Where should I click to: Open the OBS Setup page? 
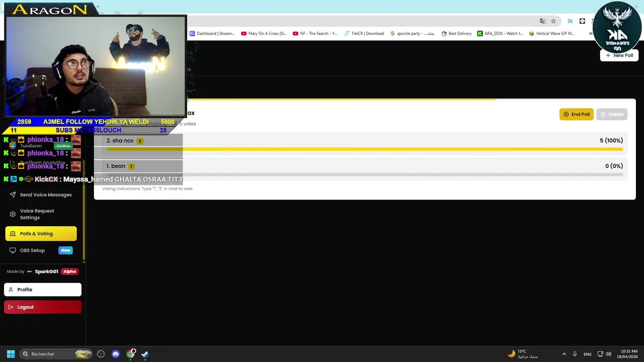pos(41,250)
